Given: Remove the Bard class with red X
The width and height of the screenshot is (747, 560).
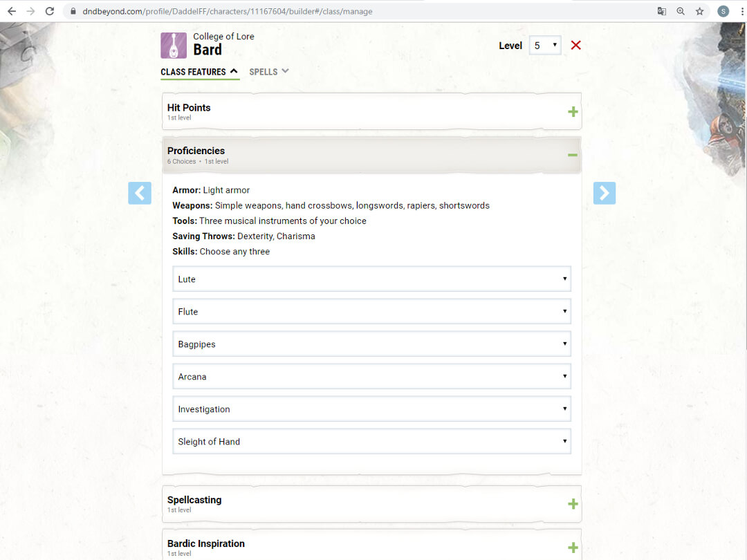Looking at the screenshot, I should coord(575,46).
